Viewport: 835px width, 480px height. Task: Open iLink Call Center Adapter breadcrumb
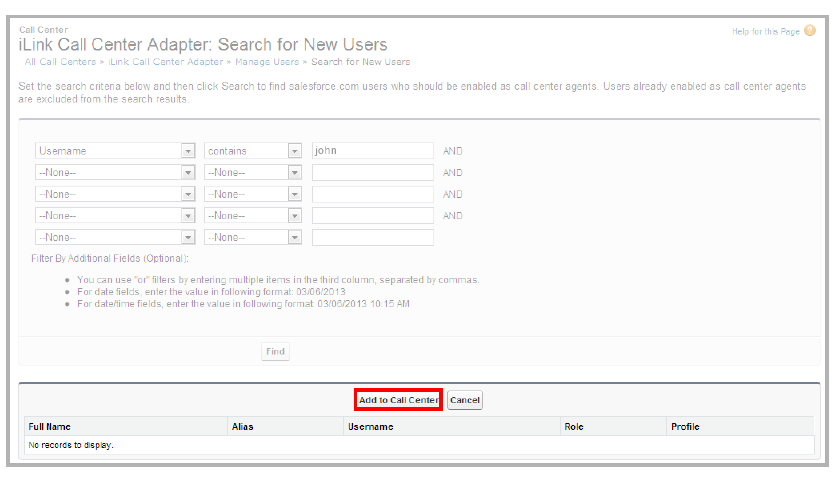(x=166, y=62)
